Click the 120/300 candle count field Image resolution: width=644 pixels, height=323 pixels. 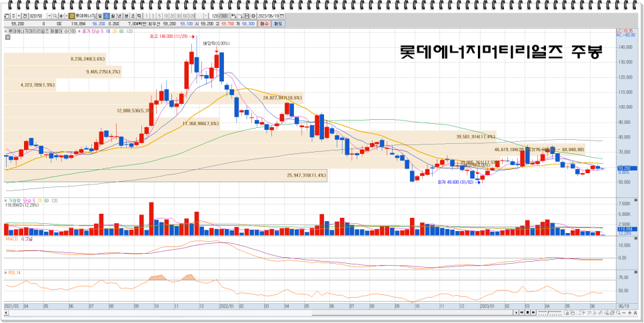[x=219, y=16]
